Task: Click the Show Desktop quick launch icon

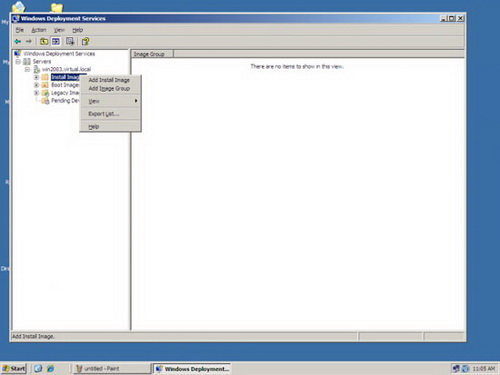Action: pos(38,368)
